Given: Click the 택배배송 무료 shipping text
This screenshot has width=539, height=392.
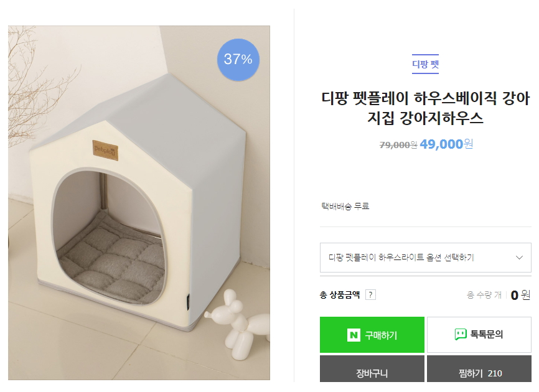Looking at the screenshot, I should pyautogui.click(x=345, y=206).
